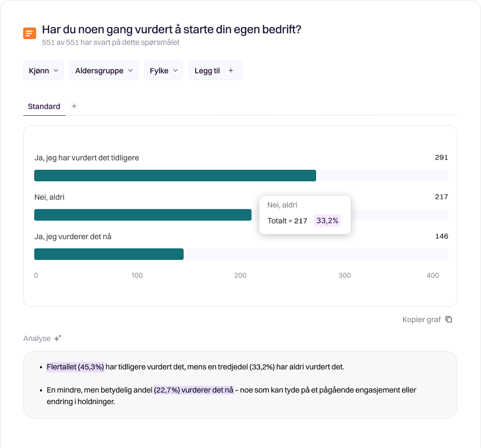481x448 pixels.
Task: Click the question title heading
Action: 172,29
